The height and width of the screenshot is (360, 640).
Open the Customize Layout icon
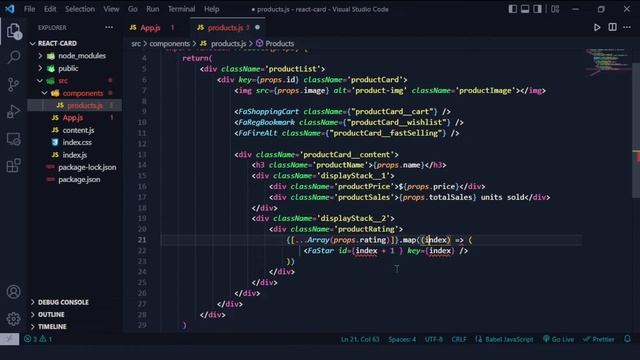pos(555,9)
